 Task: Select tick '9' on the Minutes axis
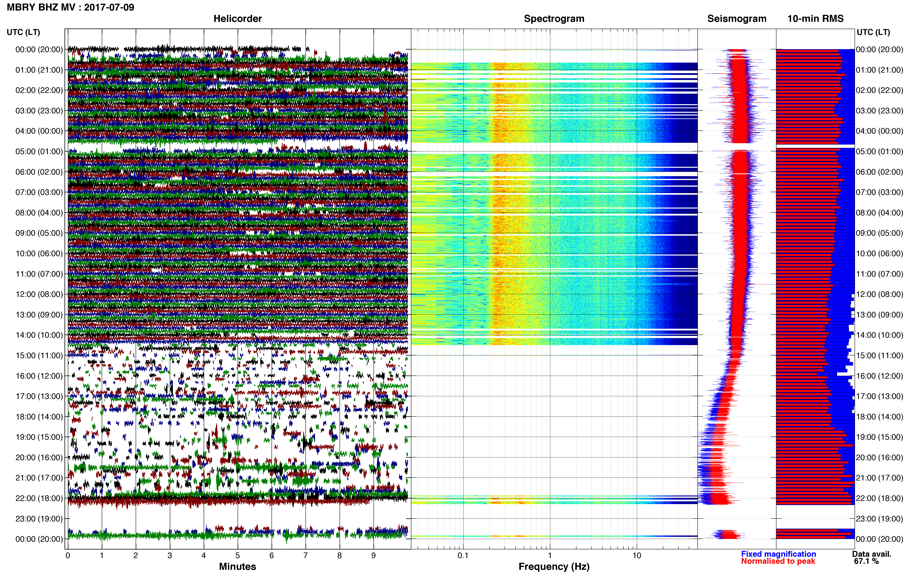pyautogui.click(x=373, y=556)
